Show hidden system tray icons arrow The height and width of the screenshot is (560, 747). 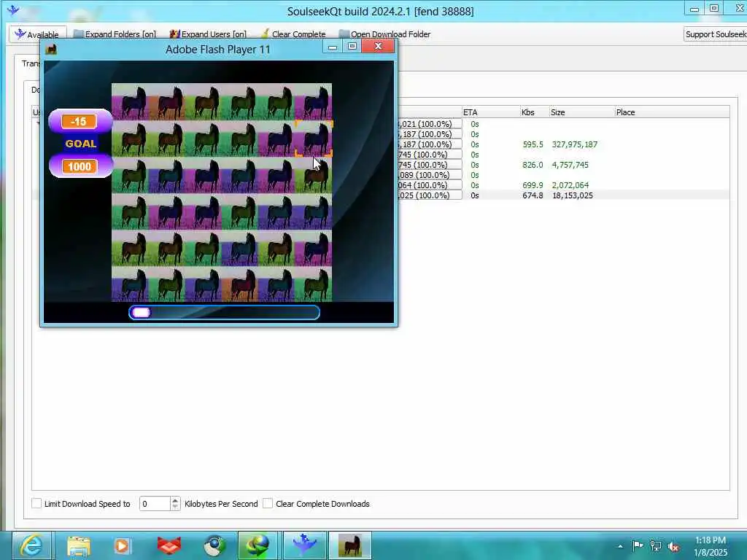620,546
